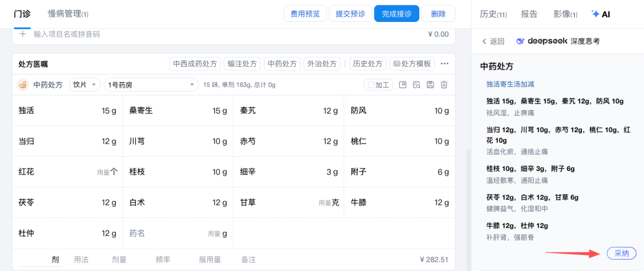Add a 输注处方 prescription
Screen dimensions: 644x271
[242, 64]
